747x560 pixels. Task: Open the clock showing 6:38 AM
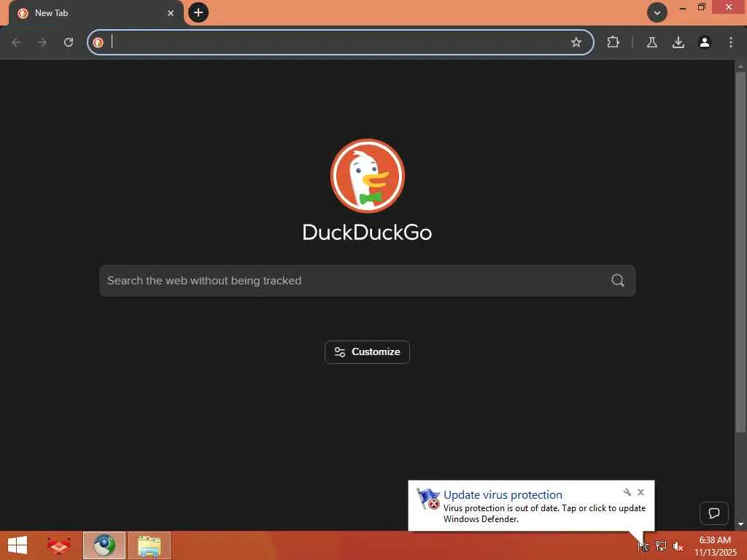point(715,545)
